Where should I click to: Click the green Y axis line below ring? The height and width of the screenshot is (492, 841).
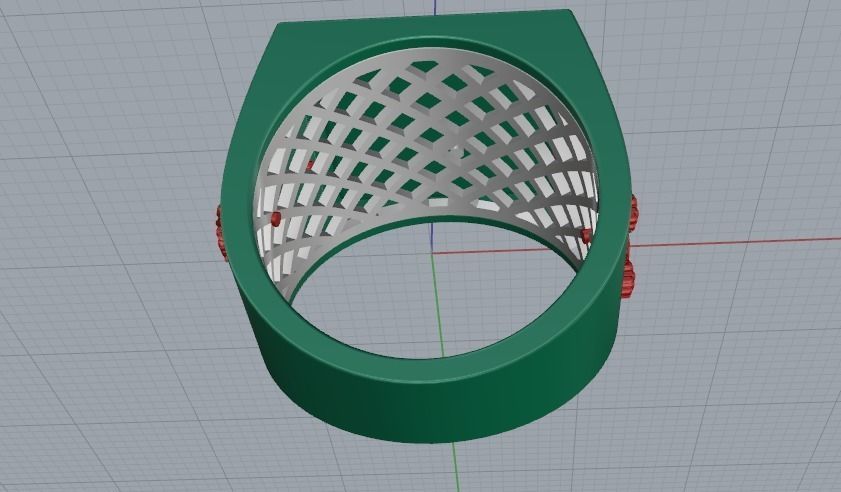tap(455, 467)
